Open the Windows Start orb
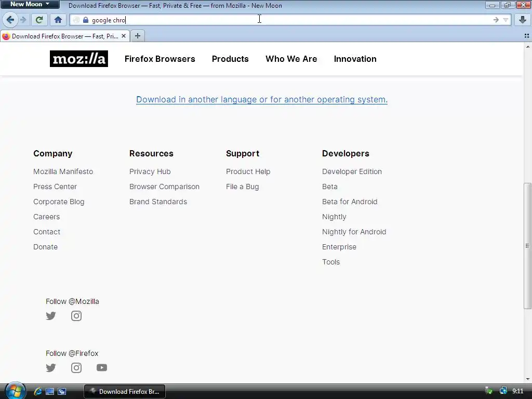Viewport: 532px width, 399px height. click(x=15, y=391)
